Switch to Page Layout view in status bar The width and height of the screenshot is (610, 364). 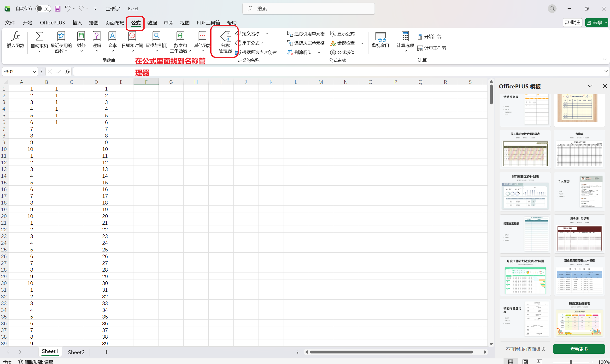coord(525,361)
